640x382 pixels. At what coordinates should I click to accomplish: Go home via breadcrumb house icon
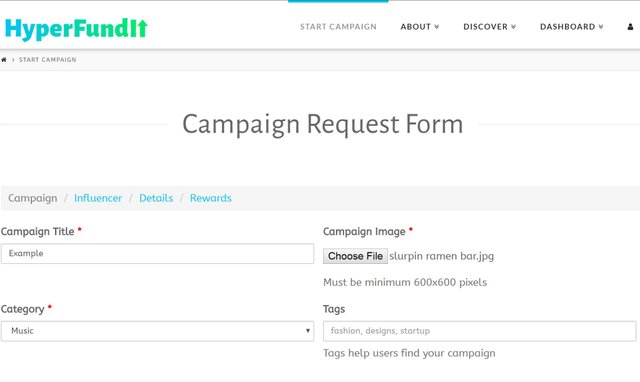tap(4, 60)
